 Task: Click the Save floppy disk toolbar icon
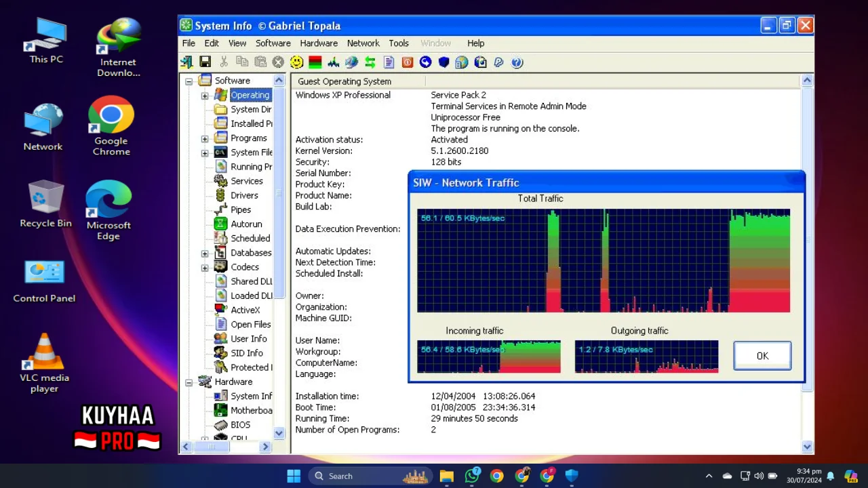click(x=205, y=62)
